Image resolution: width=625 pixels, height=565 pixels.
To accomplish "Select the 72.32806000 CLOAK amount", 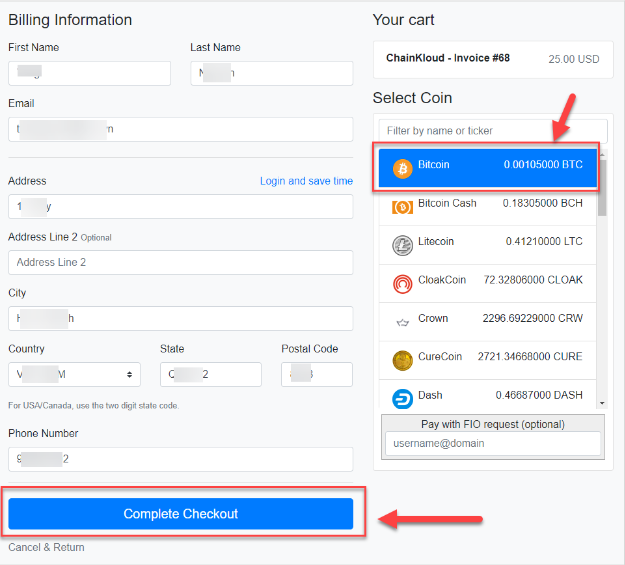I will 533,280.
